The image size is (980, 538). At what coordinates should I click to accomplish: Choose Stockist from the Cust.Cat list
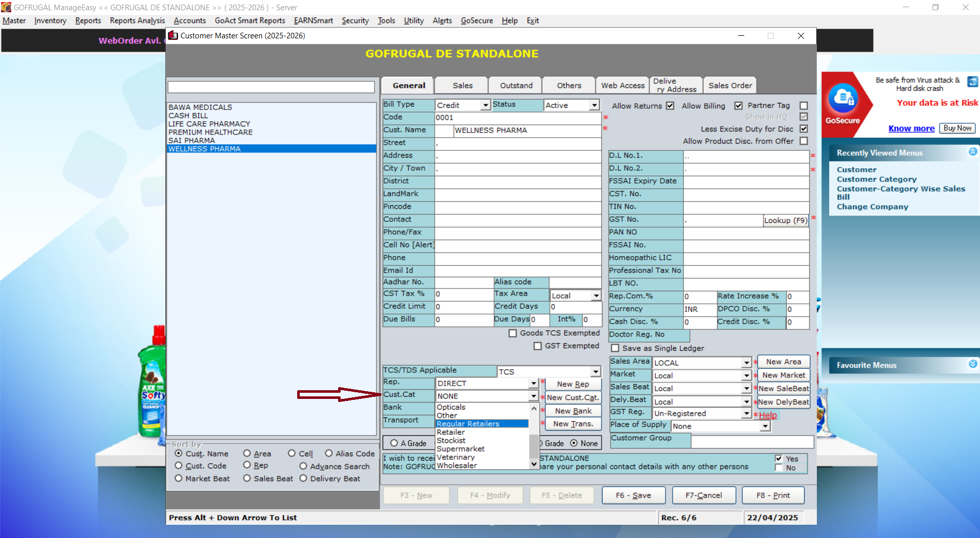pos(451,441)
